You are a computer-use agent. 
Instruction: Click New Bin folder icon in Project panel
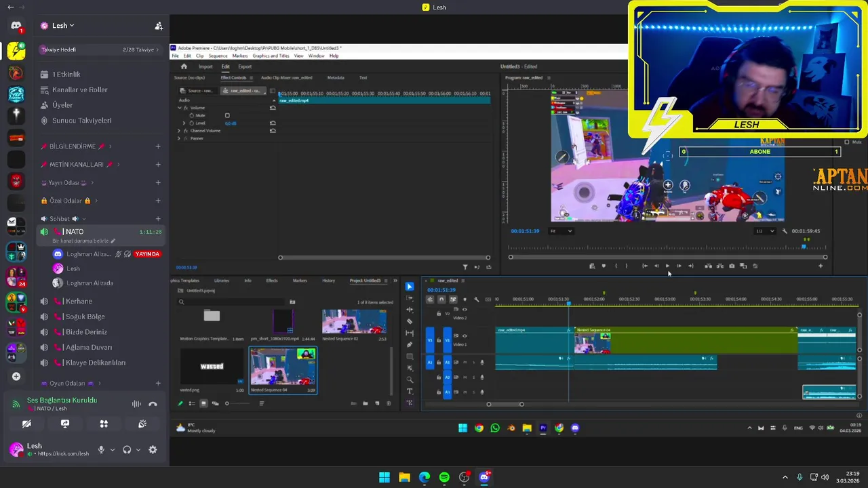tap(366, 403)
